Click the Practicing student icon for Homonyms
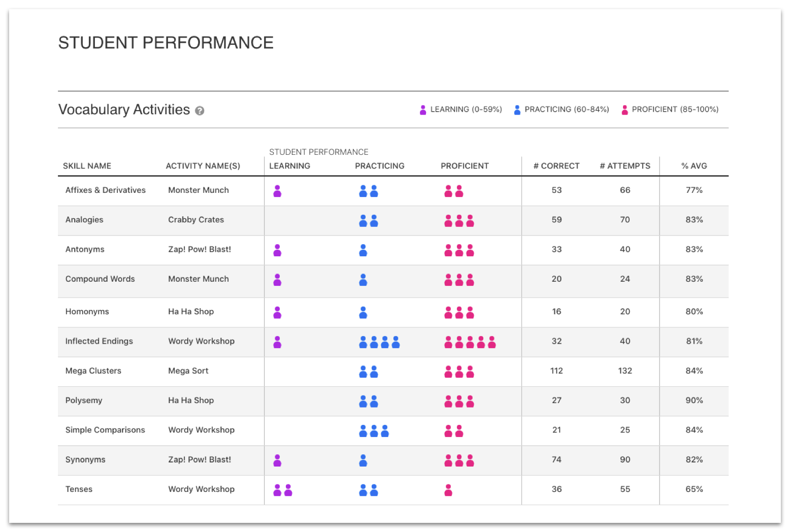This screenshot has height=532, width=790. pyautogui.click(x=363, y=312)
